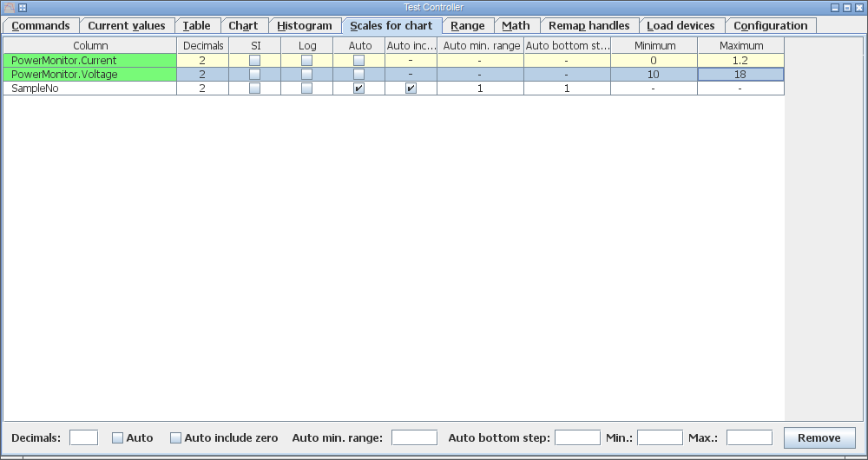The width and height of the screenshot is (868, 460).
Task: Click the Column header
Action: (90, 46)
